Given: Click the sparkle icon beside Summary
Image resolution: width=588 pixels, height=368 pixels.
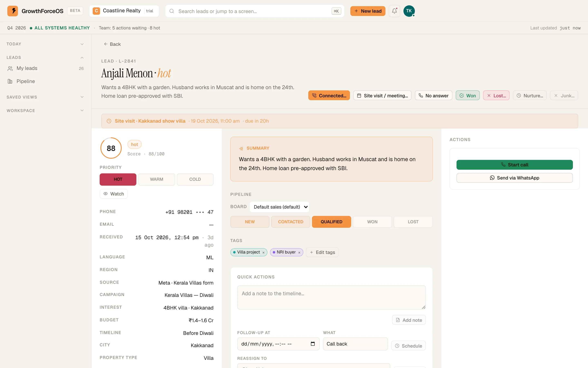Looking at the screenshot, I should (x=241, y=148).
